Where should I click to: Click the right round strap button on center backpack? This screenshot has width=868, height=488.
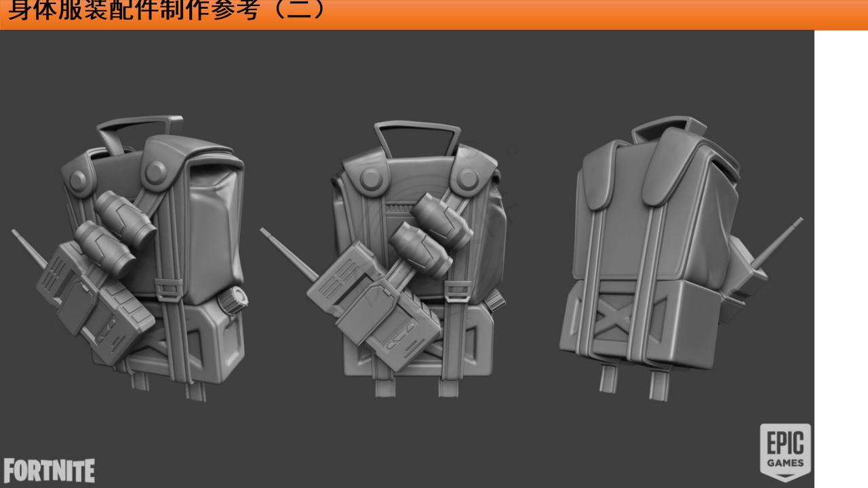pyautogui.click(x=467, y=178)
